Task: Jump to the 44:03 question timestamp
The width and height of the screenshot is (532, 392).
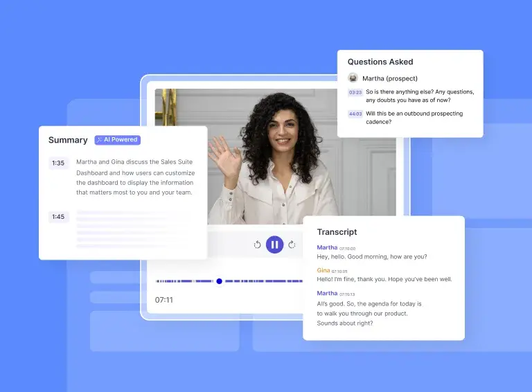Action: tap(355, 114)
